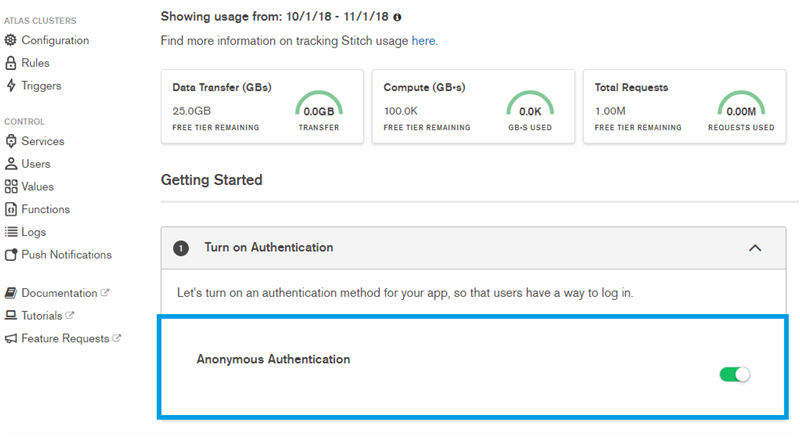Open the Feature Requests link
Viewport: 800px width, 438px height.
tap(65, 339)
